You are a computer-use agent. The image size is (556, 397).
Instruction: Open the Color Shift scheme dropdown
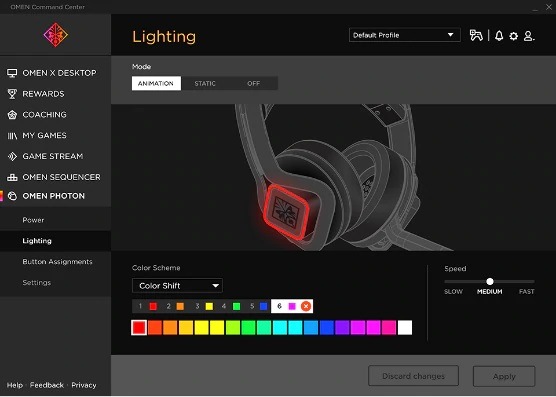[x=177, y=286]
